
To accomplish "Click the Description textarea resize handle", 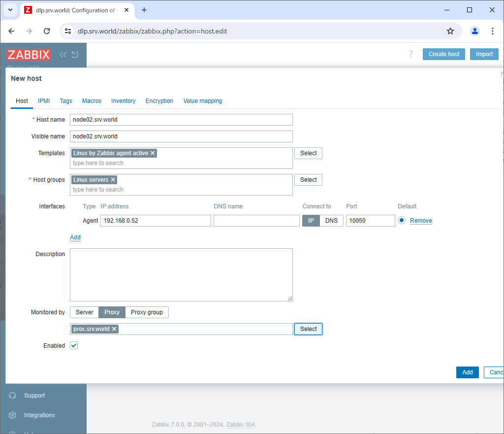I will pos(290,299).
